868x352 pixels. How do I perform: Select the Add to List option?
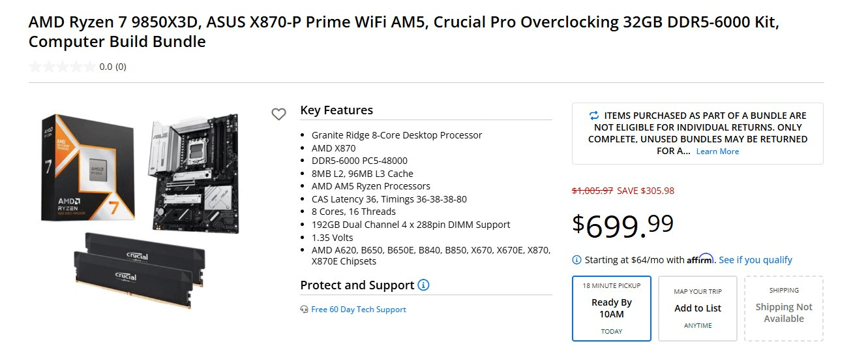click(697, 308)
